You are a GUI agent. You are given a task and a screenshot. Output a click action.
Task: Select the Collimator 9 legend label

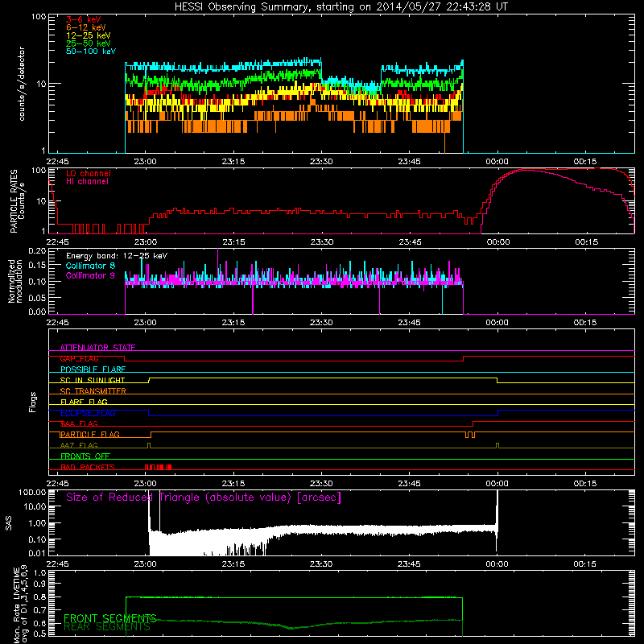(90, 275)
